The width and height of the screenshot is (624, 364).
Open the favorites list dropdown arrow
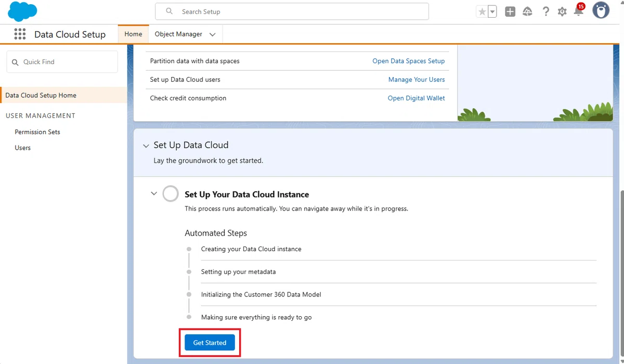[x=492, y=11]
